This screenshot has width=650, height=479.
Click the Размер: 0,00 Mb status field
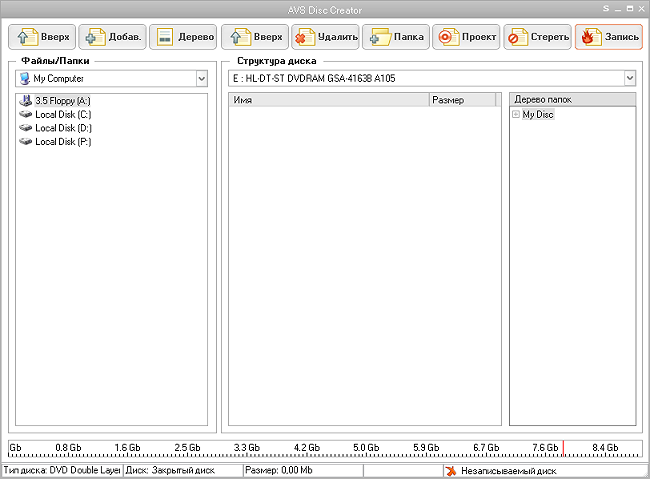point(303,471)
